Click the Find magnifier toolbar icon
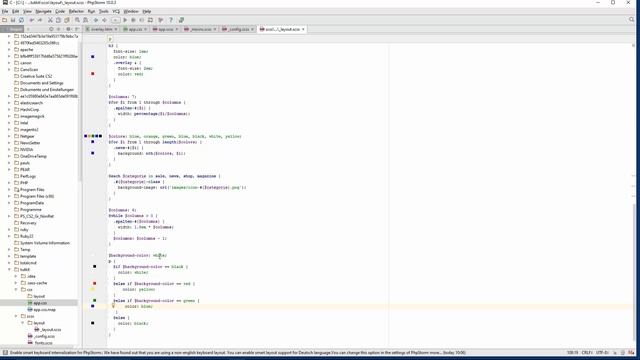Image resolution: width=640 pixels, height=360 pixels. 77,20
